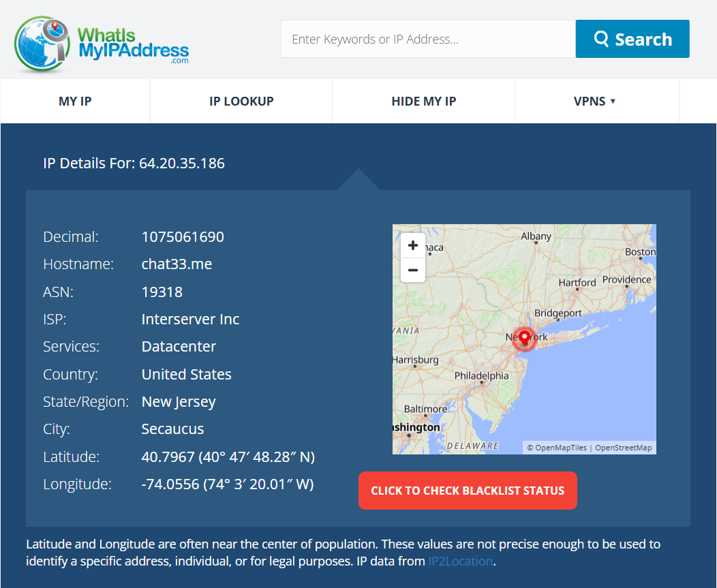Focus the keywords or IP address field
Viewport: 717px width, 588px height.
coord(428,39)
